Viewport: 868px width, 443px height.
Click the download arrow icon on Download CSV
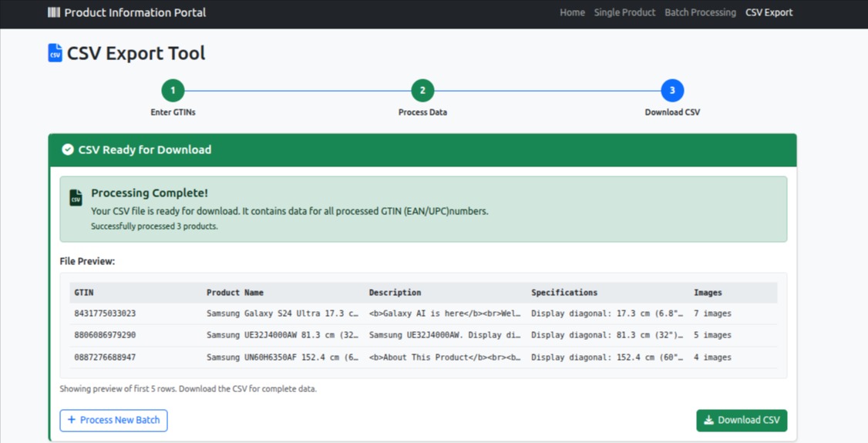point(708,421)
